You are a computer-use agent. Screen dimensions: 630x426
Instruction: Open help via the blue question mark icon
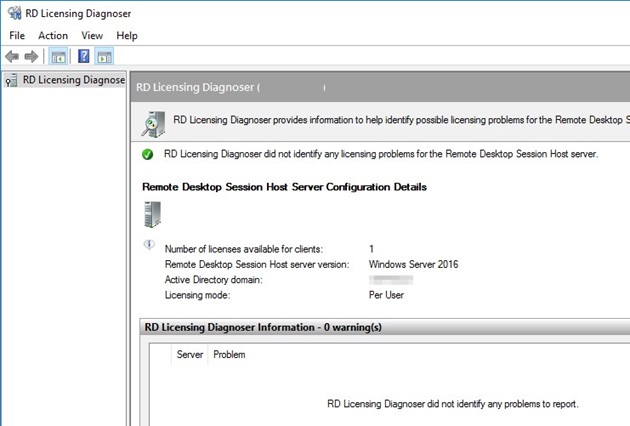click(x=84, y=56)
